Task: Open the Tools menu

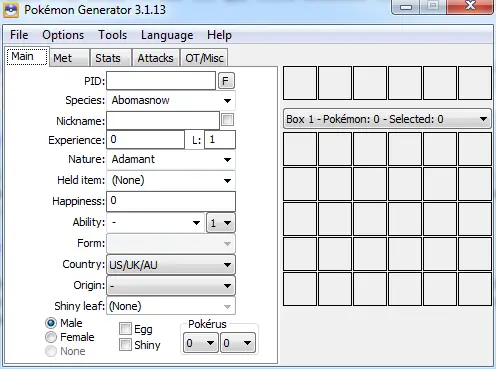Action: [x=112, y=35]
